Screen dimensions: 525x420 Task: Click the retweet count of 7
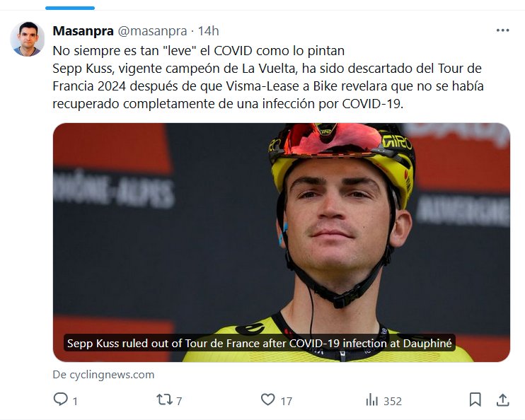coord(179,401)
